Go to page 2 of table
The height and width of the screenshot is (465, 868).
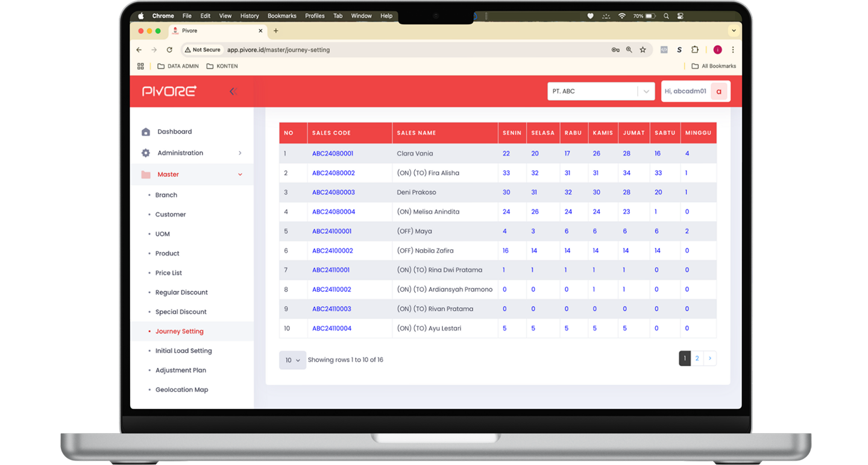pyautogui.click(x=697, y=358)
